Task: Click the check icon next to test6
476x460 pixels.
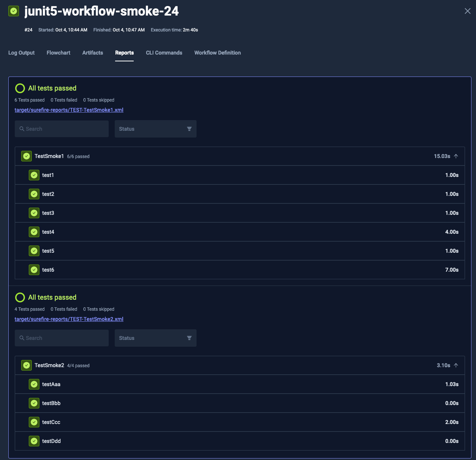Action: (x=34, y=269)
